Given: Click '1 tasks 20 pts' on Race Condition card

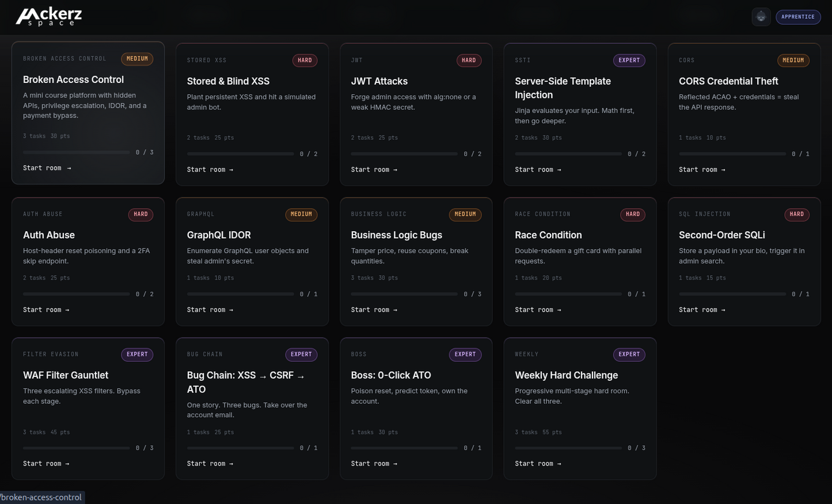Looking at the screenshot, I should pos(538,278).
